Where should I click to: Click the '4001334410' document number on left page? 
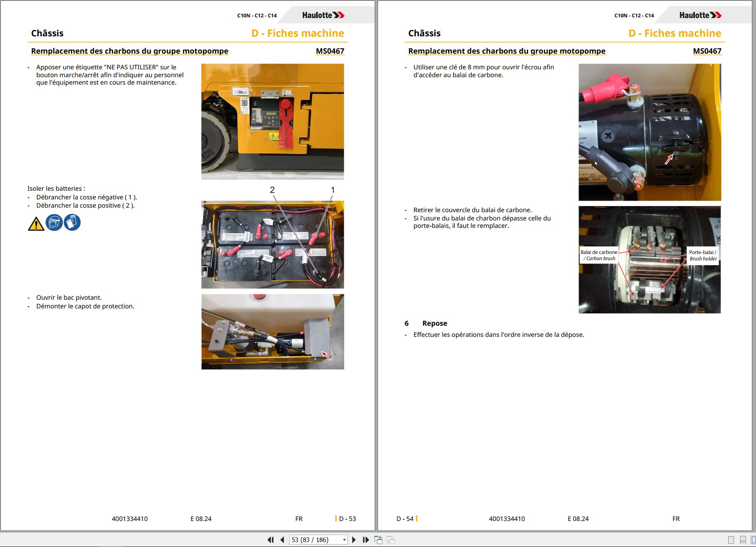[x=130, y=519]
